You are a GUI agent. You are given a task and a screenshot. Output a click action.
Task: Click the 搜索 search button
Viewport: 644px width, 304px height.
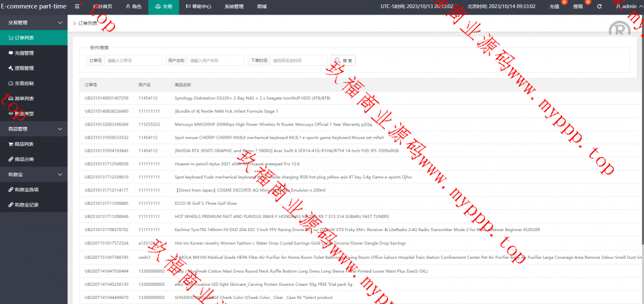coord(344,60)
